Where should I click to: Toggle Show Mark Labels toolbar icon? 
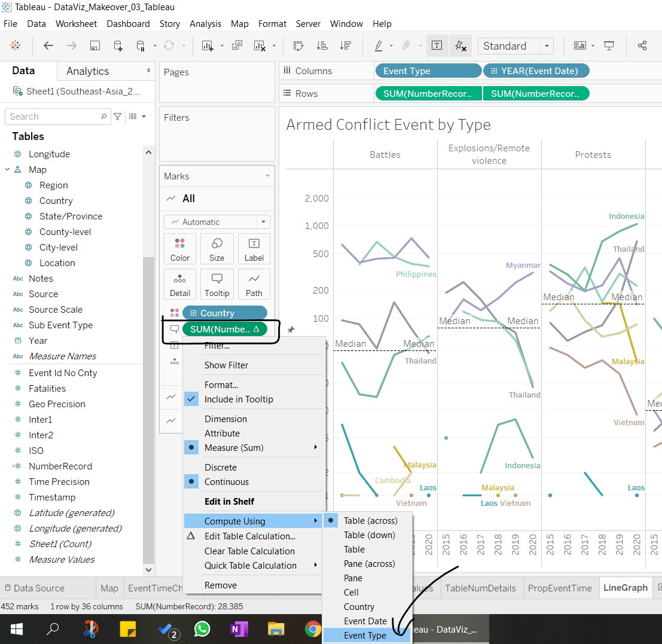point(437,46)
